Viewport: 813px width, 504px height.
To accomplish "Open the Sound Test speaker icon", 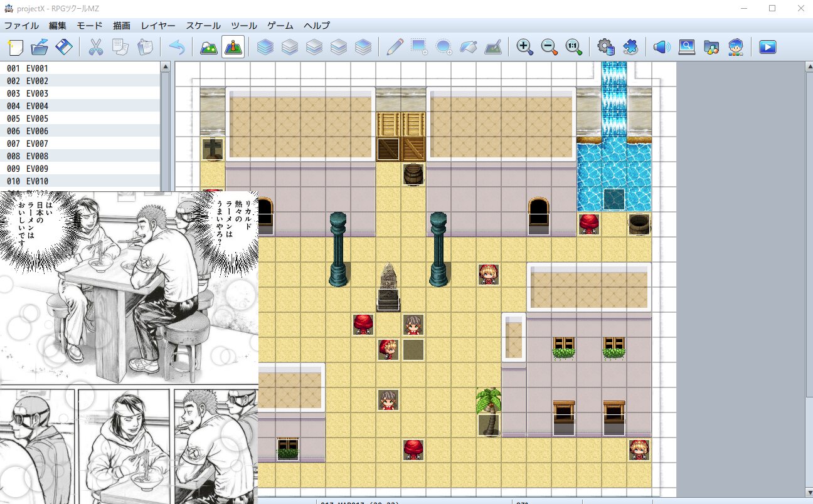I will pos(662,47).
